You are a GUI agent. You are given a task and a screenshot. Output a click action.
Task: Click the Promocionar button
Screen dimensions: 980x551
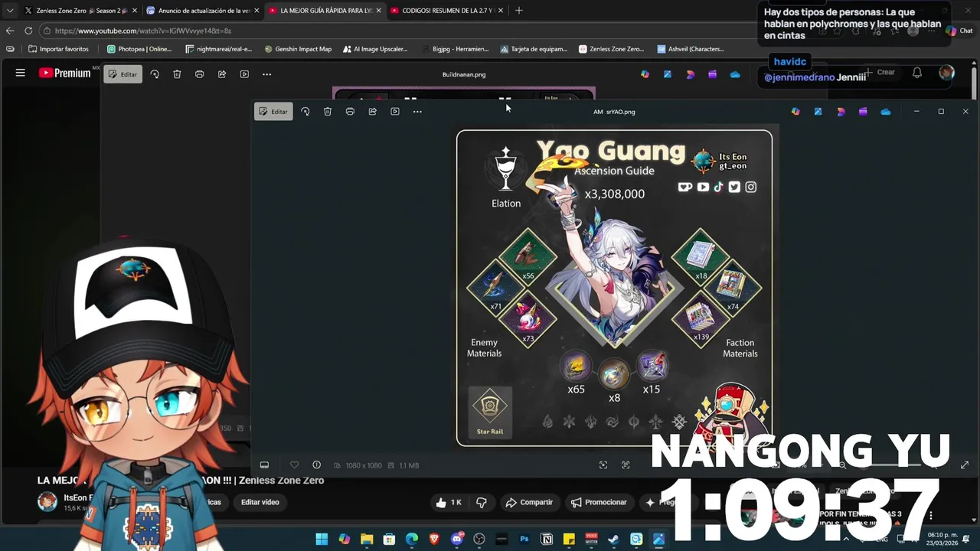coord(599,503)
